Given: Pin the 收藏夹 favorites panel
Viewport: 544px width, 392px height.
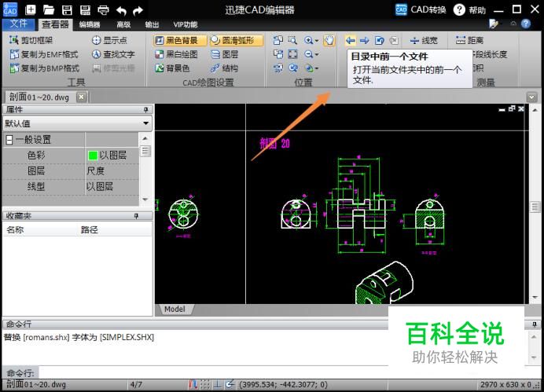Looking at the screenshot, I should click(x=136, y=216).
